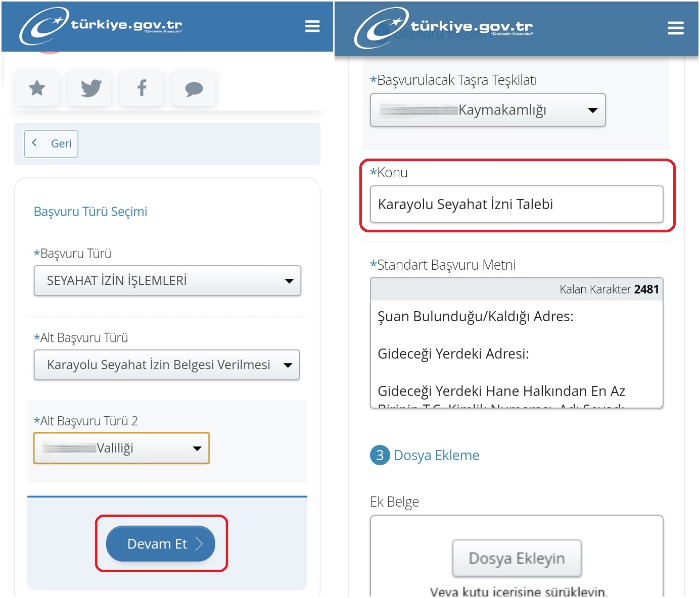Click the step 3 number badge

[380, 455]
